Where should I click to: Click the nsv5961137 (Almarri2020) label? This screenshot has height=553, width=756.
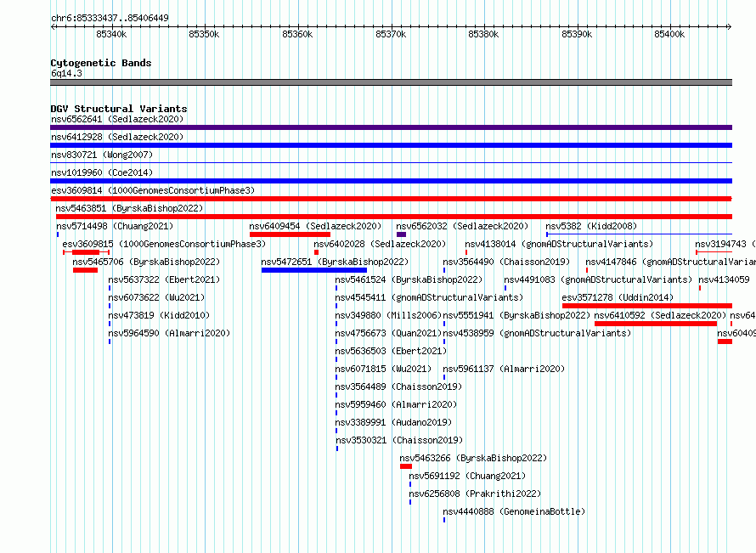point(504,369)
